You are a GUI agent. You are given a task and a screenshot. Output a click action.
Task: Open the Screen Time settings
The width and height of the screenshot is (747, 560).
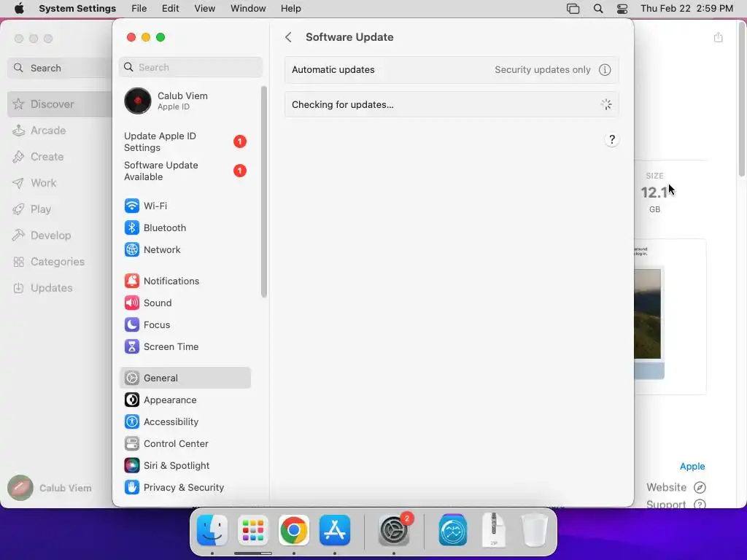[185, 346]
